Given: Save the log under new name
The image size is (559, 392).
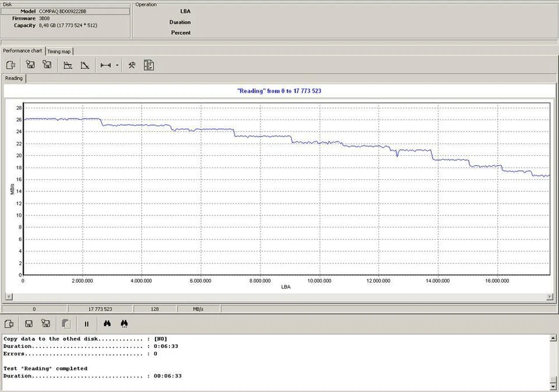Looking at the screenshot, I should [x=46, y=323].
